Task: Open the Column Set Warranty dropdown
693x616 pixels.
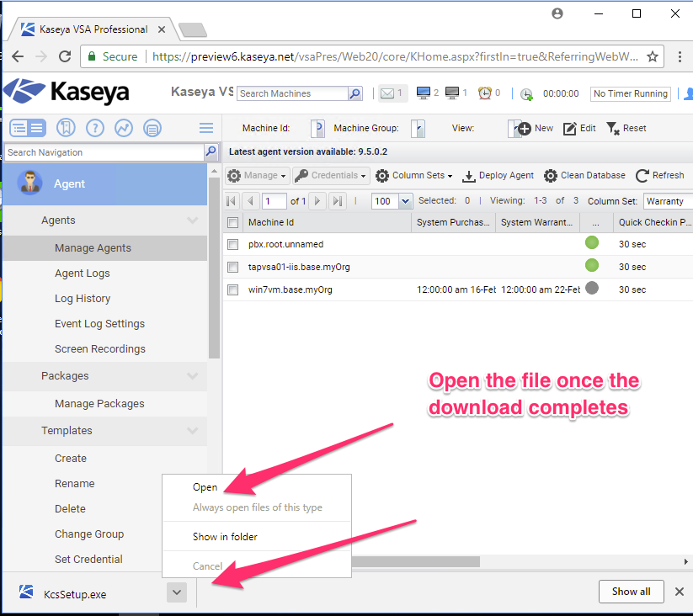Action: click(668, 201)
